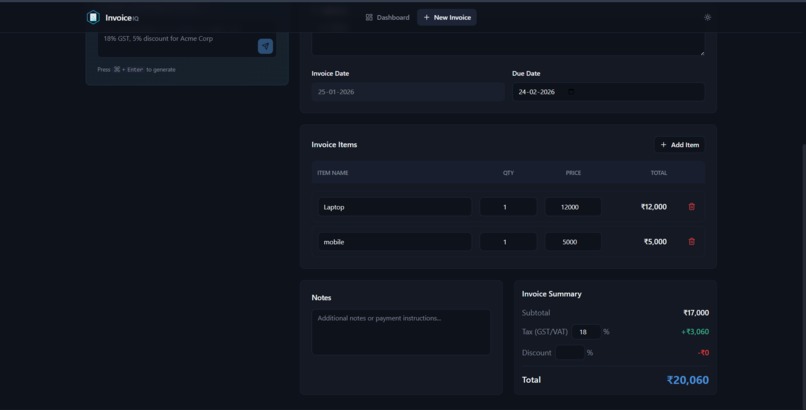
Task: Edit the mobile item name field
Action: 394,242
